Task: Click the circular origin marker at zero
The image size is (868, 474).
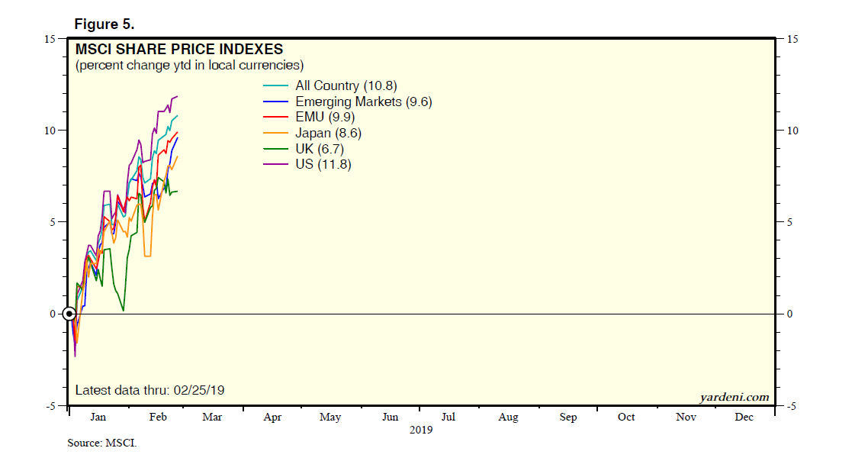Action: tap(69, 314)
